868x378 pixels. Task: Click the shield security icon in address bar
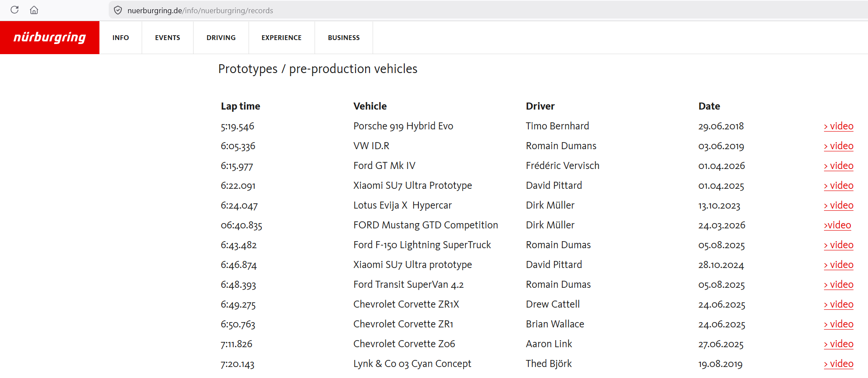pos(118,10)
